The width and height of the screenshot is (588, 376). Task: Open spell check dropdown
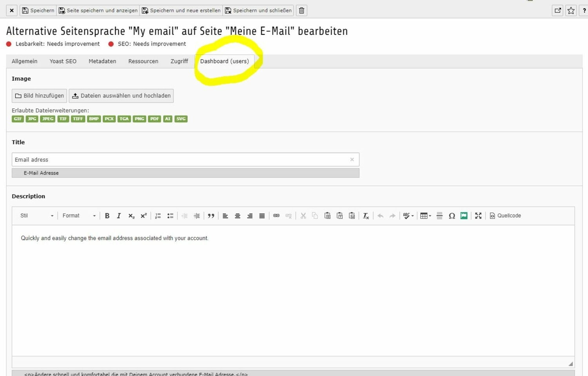point(408,216)
